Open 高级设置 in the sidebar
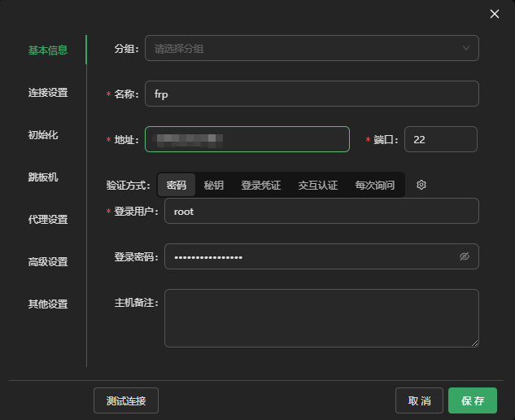 click(x=48, y=261)
